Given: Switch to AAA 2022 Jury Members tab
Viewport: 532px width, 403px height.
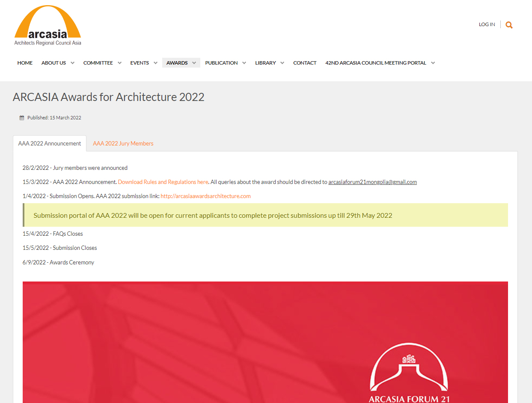Looking at the screenshot, I should [x=123, y=144].
